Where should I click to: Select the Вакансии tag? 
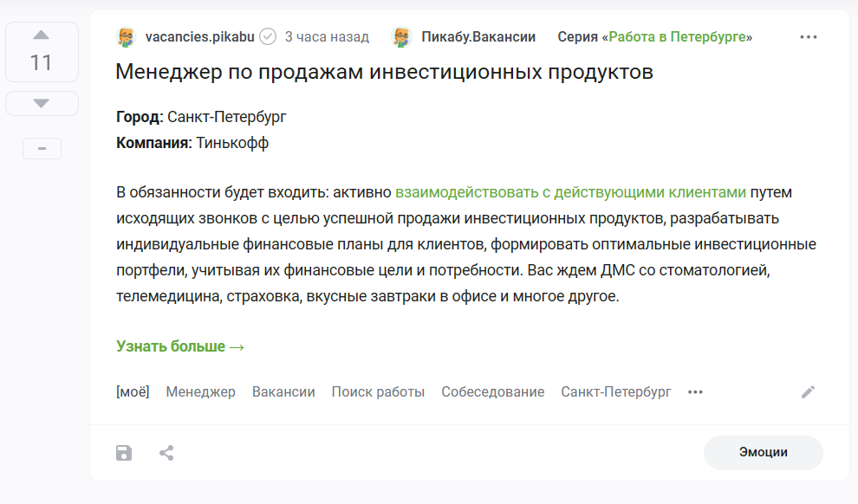[283, 392]
